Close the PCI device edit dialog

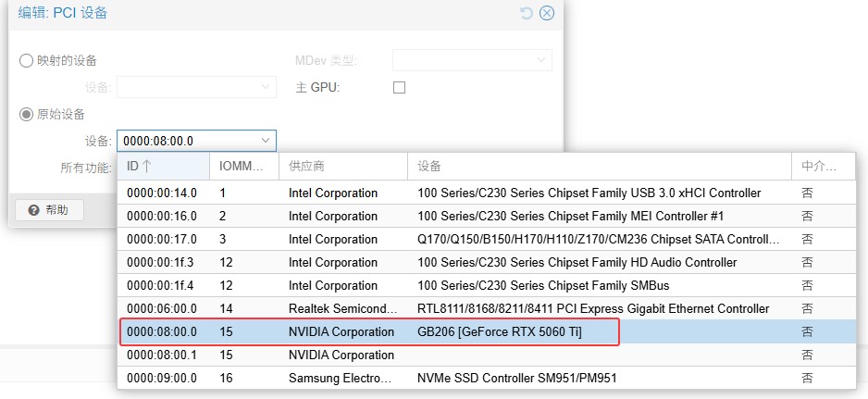tap(547, 13)
